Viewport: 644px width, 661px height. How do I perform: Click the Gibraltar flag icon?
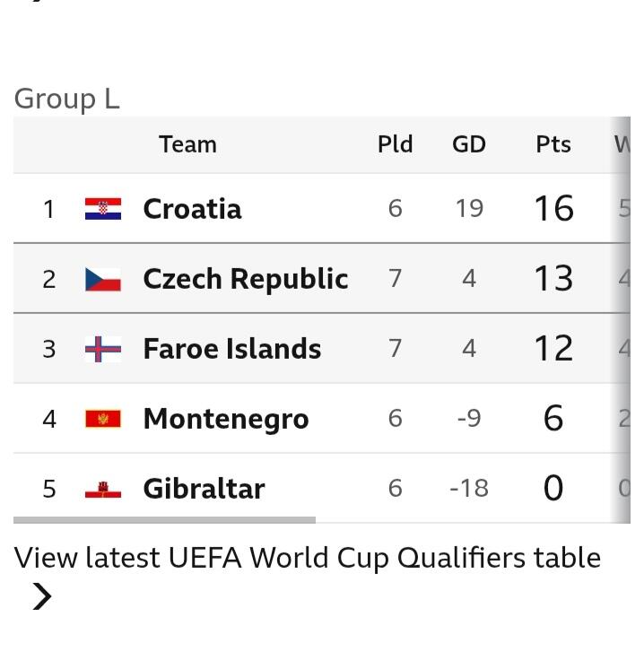103,489
